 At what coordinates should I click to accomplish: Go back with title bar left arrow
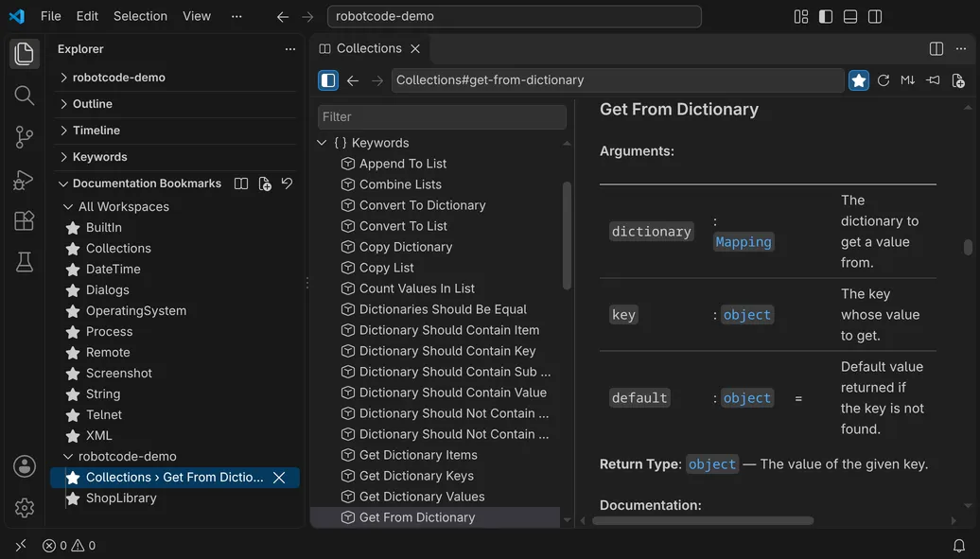coord(283,17)
